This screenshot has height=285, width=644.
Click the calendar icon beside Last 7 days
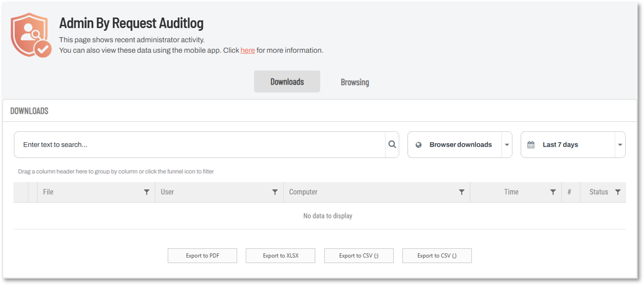tap(531, 145)
